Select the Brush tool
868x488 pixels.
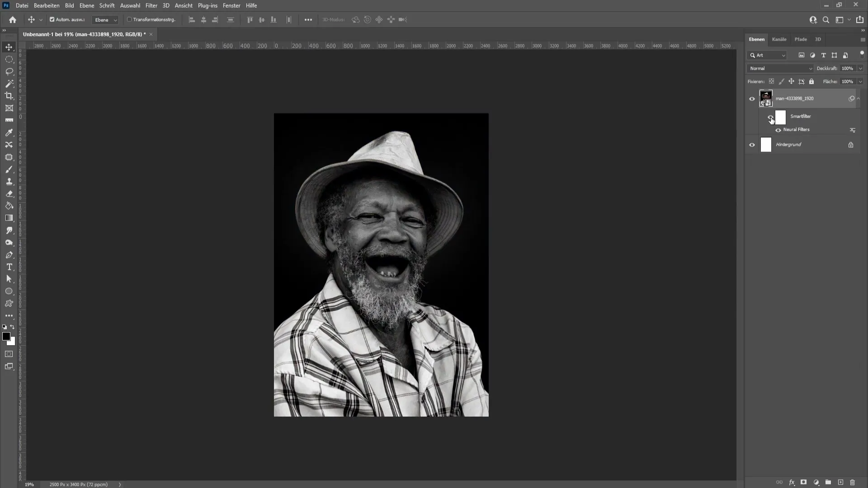tap(9, 169)
